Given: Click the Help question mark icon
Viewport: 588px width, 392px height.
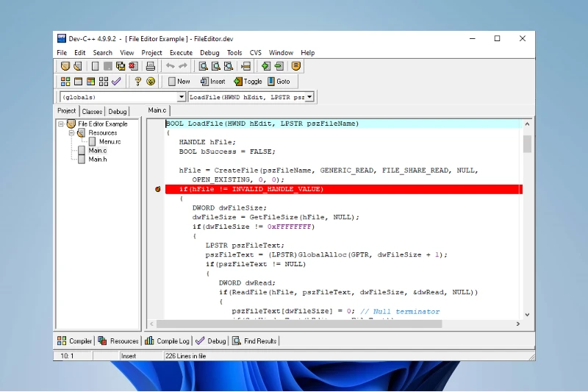Looking at the screenshot, I should [138, 82].
